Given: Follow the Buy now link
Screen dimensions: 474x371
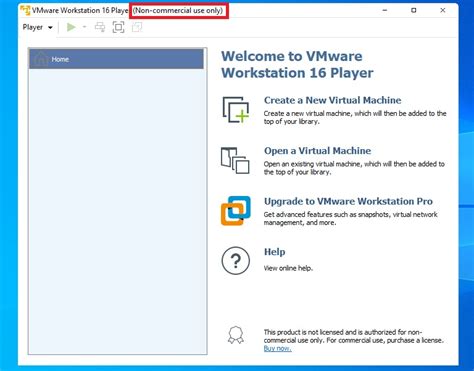Looking at the screenshot, I should [277, 349].
